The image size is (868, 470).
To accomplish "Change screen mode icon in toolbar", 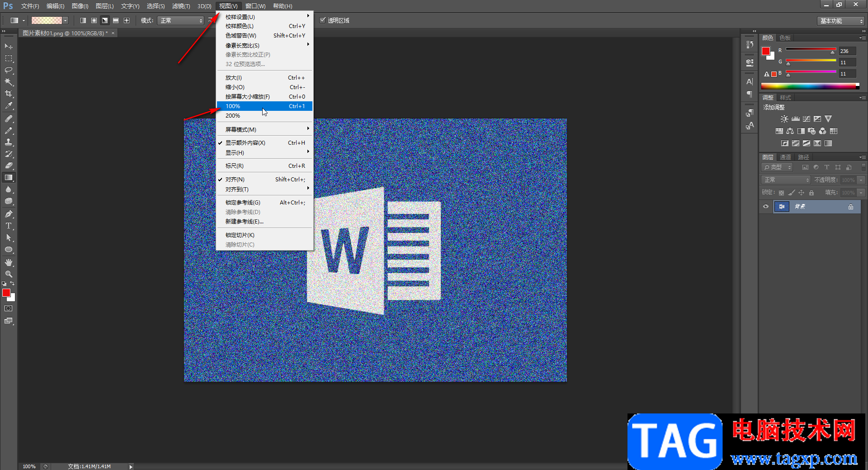I will tap(9, 321).
